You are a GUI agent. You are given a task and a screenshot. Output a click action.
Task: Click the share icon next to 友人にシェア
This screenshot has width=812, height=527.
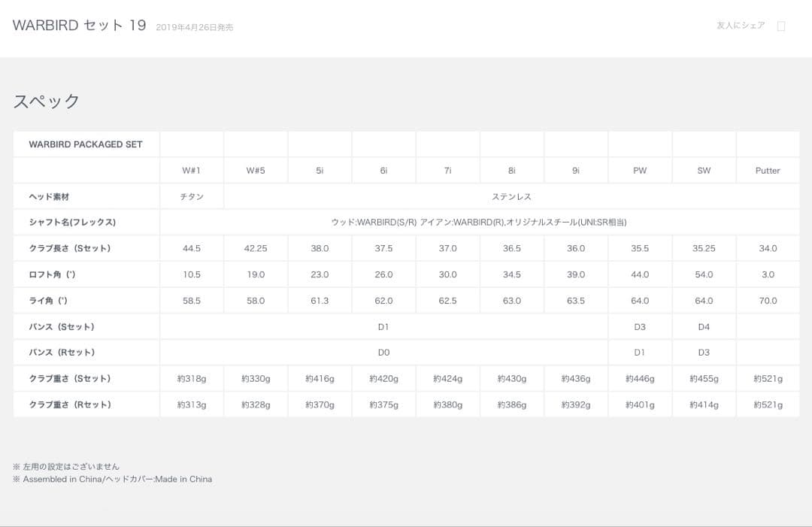tap(781, 26)
